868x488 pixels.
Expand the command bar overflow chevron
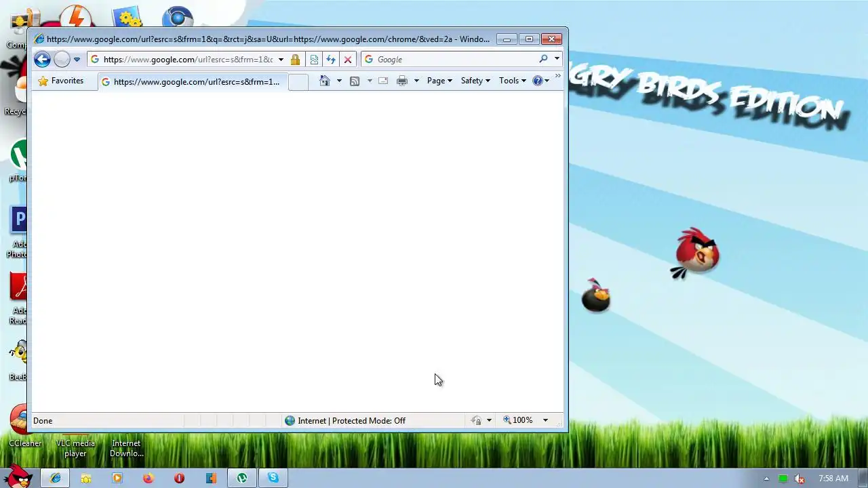[x=557, y=77]
